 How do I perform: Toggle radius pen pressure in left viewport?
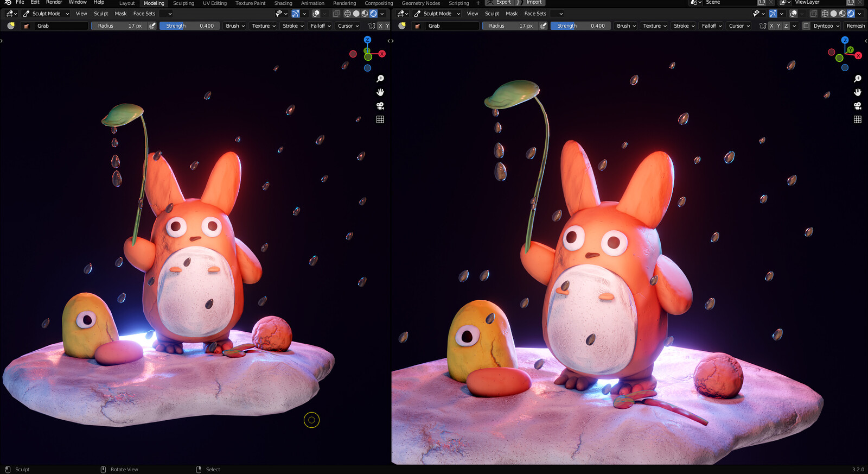click(152, 26)
